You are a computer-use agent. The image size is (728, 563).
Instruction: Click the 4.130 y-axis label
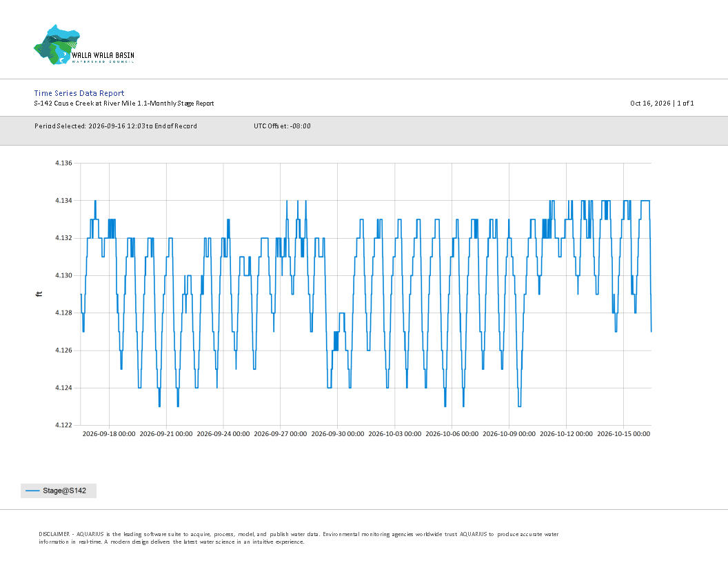(63, 275)
